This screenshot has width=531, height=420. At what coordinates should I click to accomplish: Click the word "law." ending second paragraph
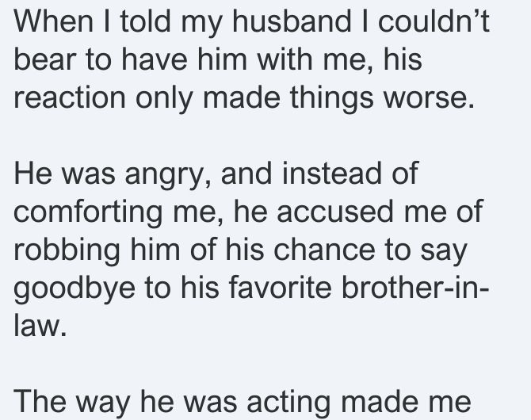point(40,326)
